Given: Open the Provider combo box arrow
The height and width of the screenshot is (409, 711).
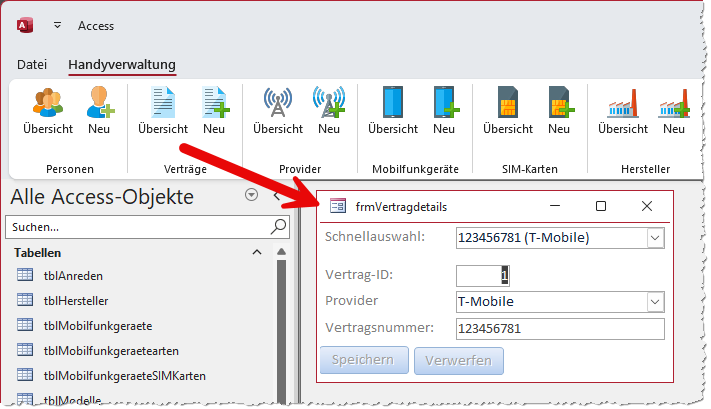Looking at the screenshot, I should click(655, 302).
